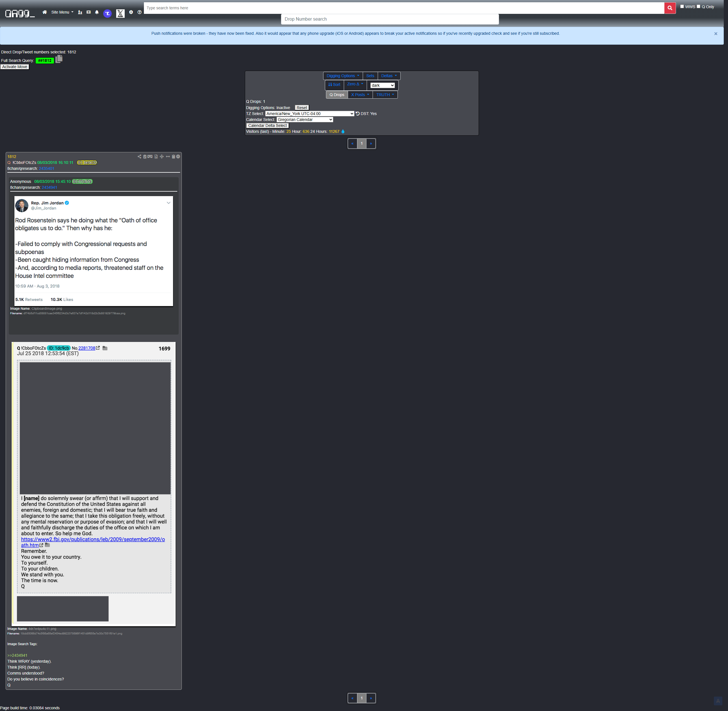
Task: Open the purple Truth Social icon
Action: pos(107,14)
